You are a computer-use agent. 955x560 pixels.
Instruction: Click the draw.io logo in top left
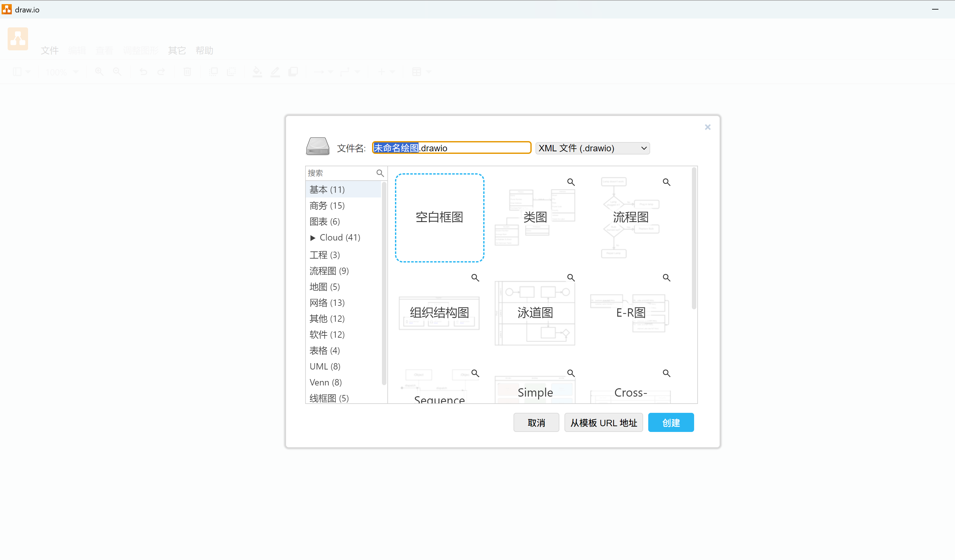(x=18, y=39)
